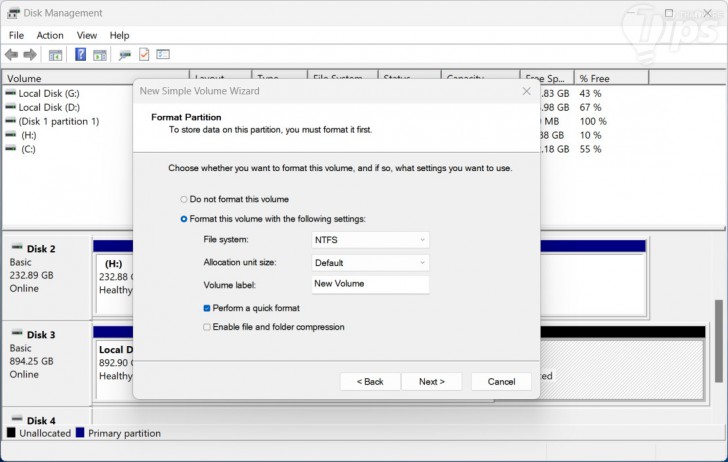
Task: Click the drive icon beside Local Disk (G:)
Action: [10, 93]
